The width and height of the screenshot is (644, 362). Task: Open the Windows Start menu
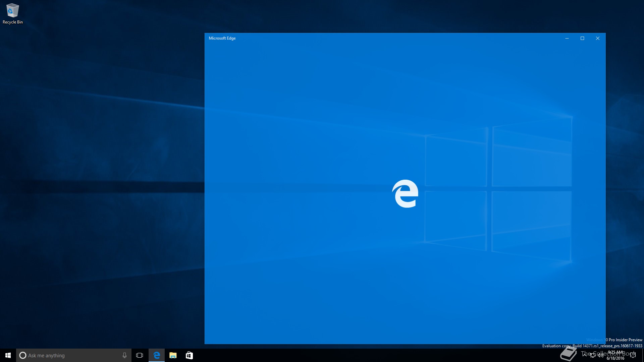click(8, 355)
